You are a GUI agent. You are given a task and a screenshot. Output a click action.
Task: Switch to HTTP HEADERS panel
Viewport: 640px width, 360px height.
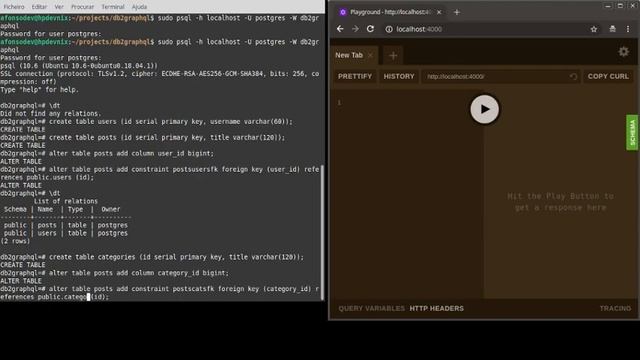[x=436, y=309]
